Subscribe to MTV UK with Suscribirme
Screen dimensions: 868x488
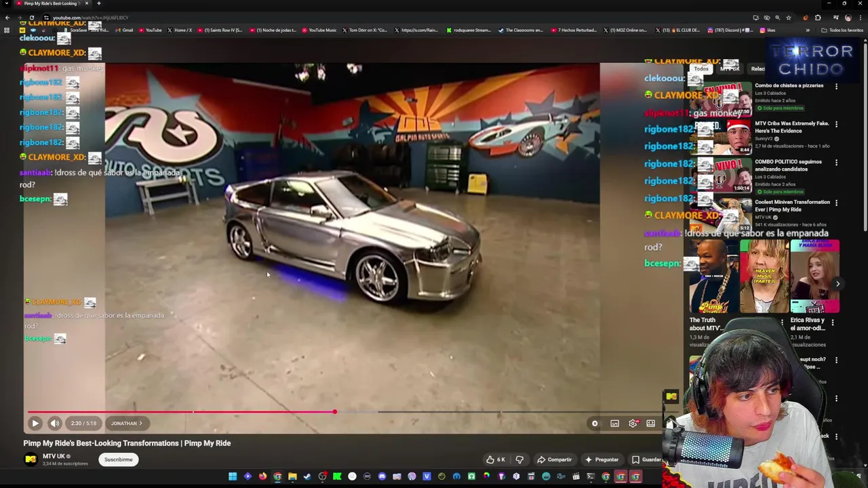coord(118,460)
